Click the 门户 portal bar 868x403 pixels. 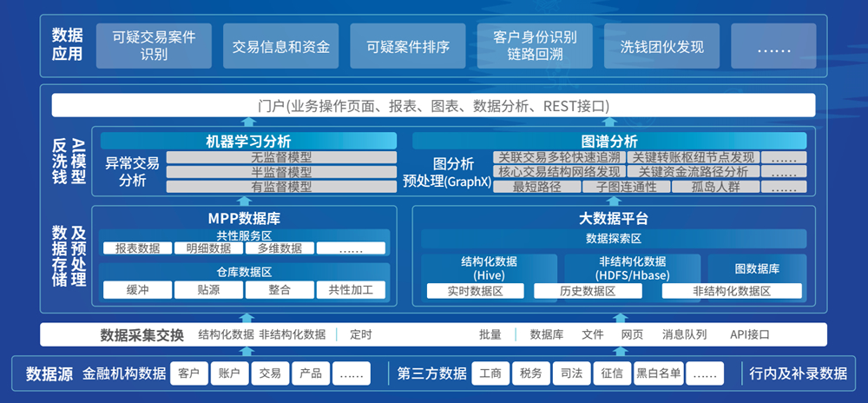(434, 106)
